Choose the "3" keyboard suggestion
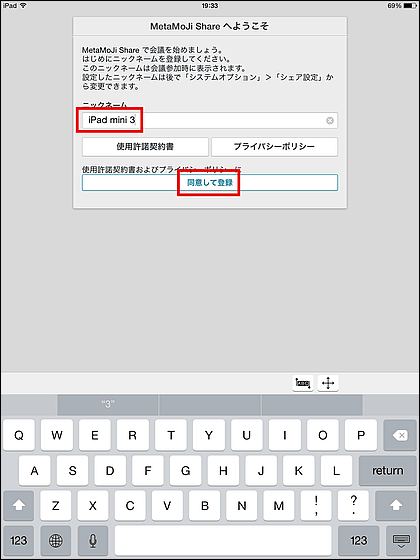The width and height of the screenshot is (420, 560). [108, 404]
